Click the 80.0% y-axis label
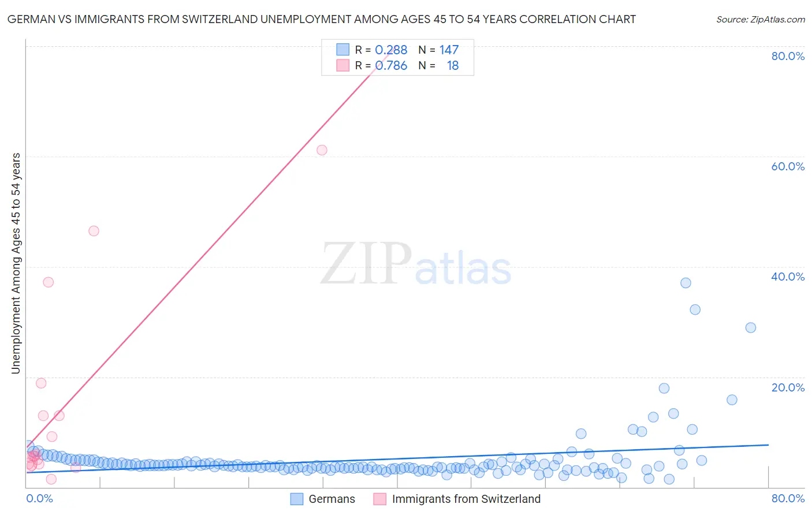The width and height of the screenshot is (812, 515). [x=788, y=56]
